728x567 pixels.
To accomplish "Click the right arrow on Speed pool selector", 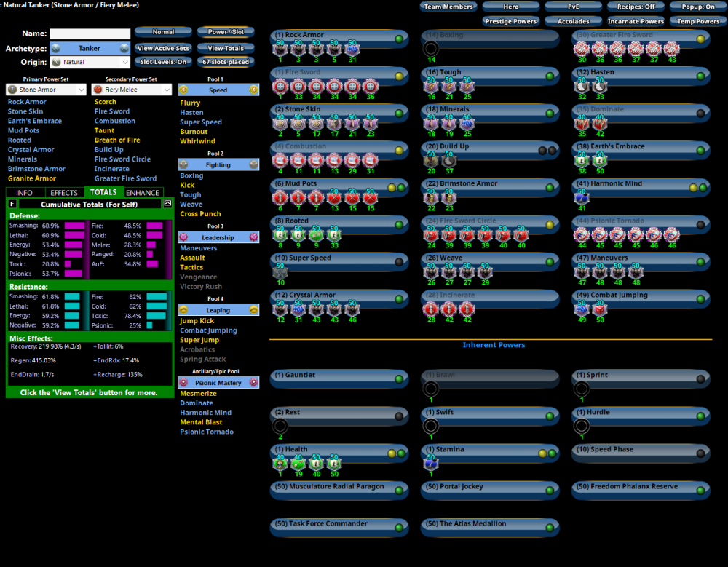I will point(254,90).
